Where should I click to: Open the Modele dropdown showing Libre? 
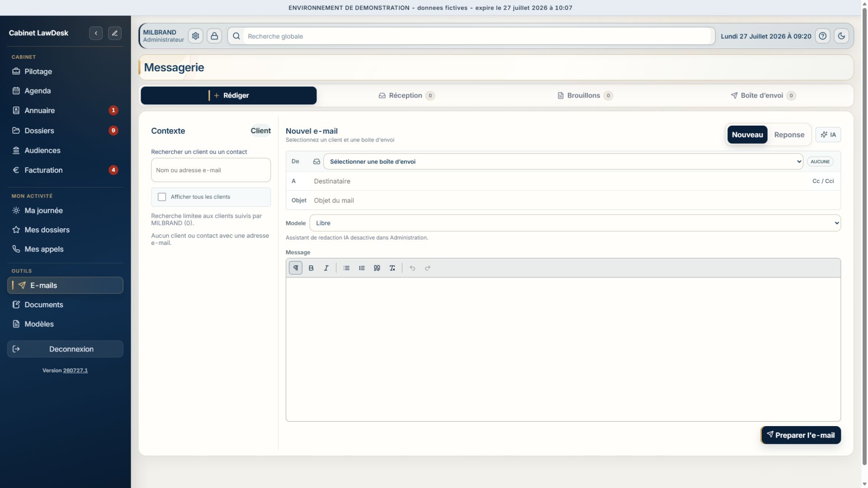click(575, 223)
